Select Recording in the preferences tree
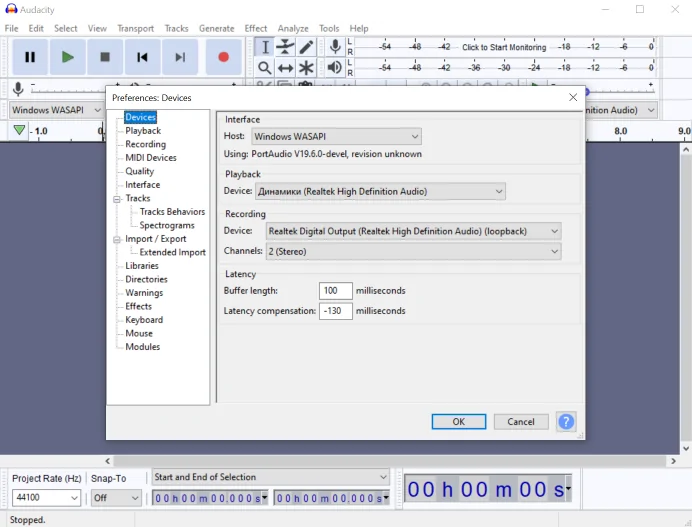 pos(146,144)
